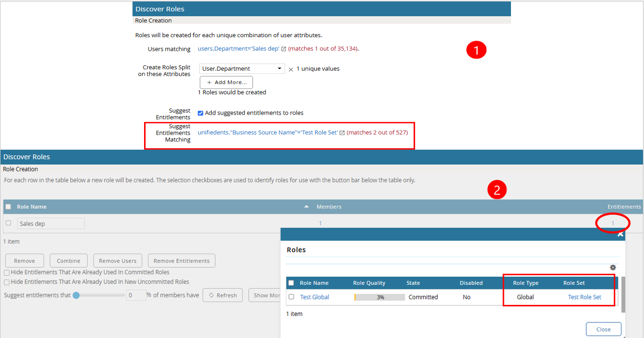Viewport: 644px width, 338px height.
Task: Click the suggest entitlements percentage slider handle
Action: tap(76, 295)
